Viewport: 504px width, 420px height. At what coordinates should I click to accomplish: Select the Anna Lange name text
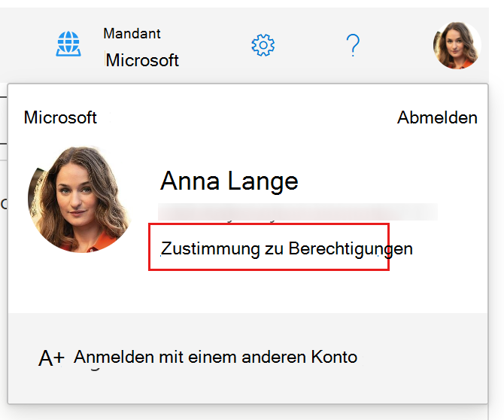point(229,181)
